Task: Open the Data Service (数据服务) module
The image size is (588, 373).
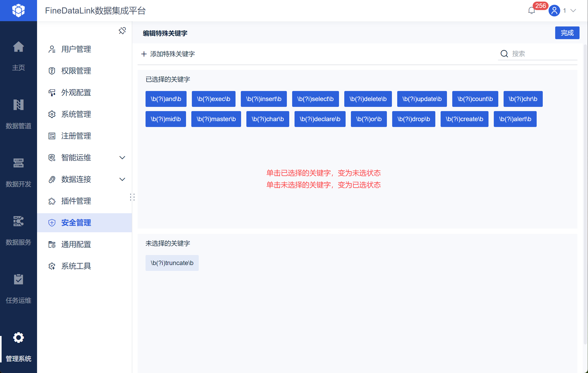Action: [18, 222]
